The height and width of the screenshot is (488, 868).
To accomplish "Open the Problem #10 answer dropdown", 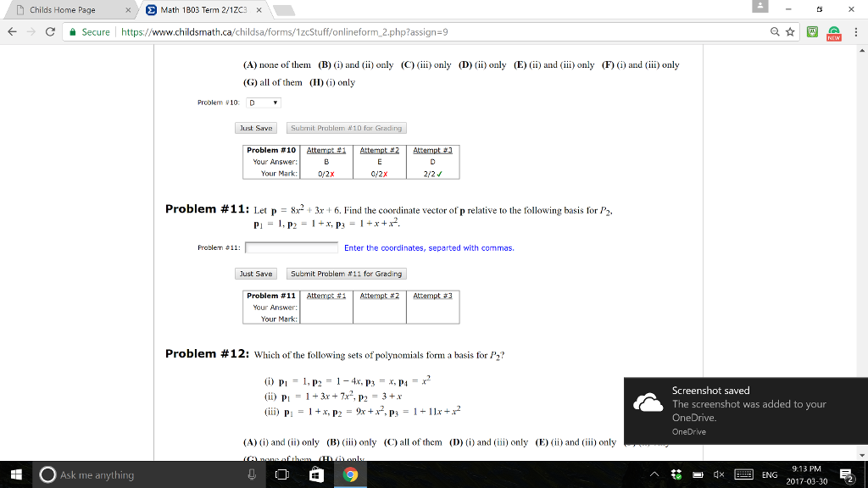I will [262, 102].
